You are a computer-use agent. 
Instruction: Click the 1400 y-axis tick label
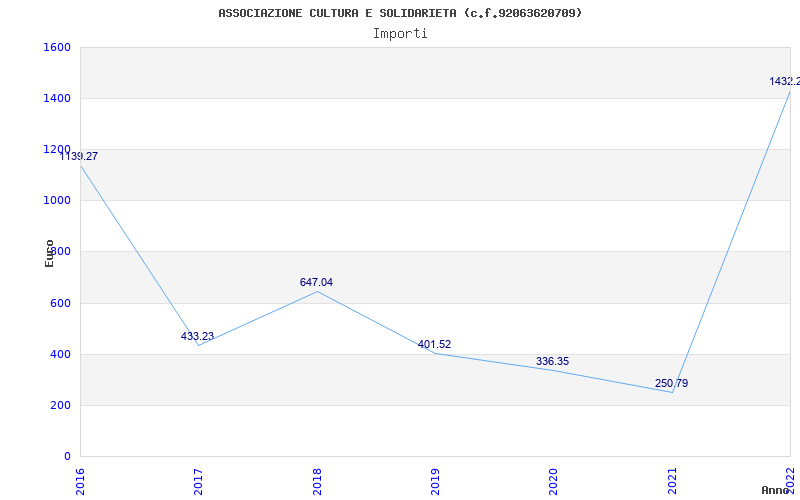click(x=57, y=98)
